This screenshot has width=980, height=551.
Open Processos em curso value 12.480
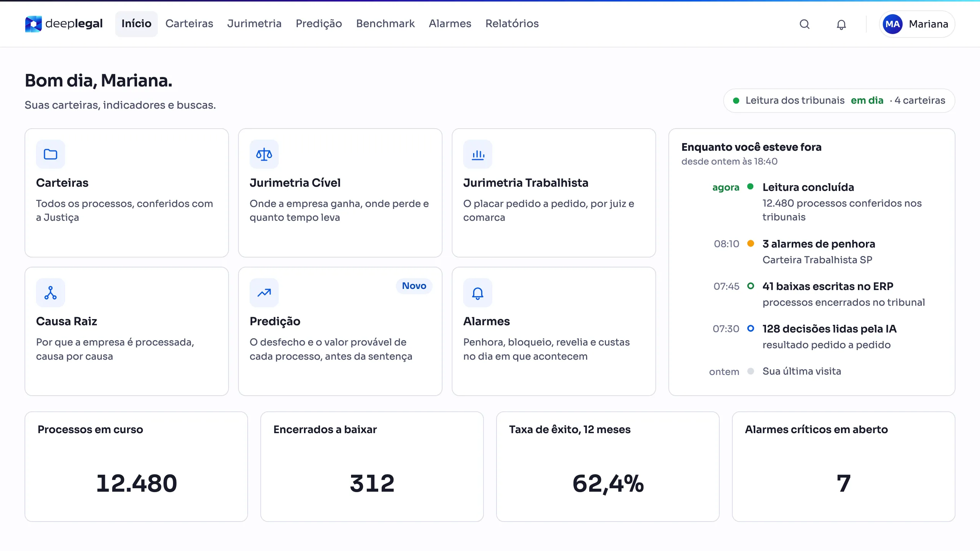click(136, 483)
